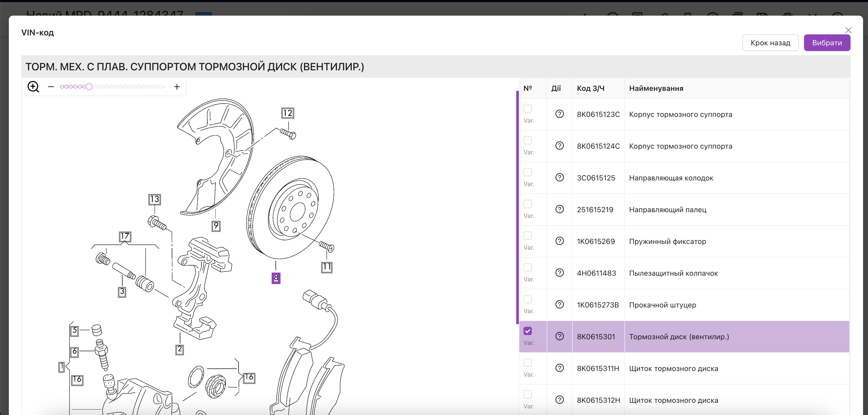Select callout 6 on the diagram

74,352
